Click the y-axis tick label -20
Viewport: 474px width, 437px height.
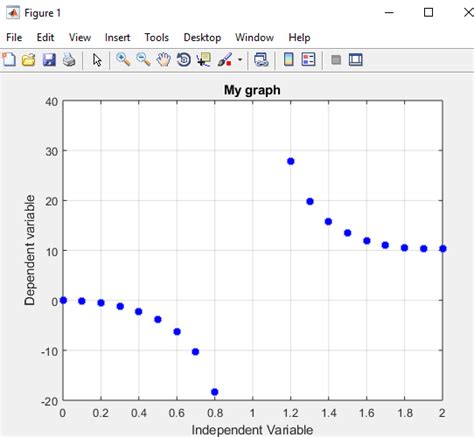click(x=50, y=402)
